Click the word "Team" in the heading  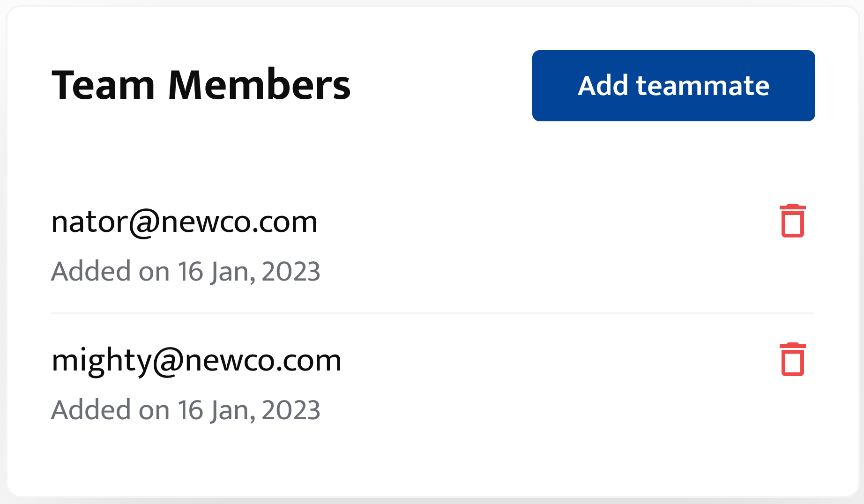click(x=103, y=85)
